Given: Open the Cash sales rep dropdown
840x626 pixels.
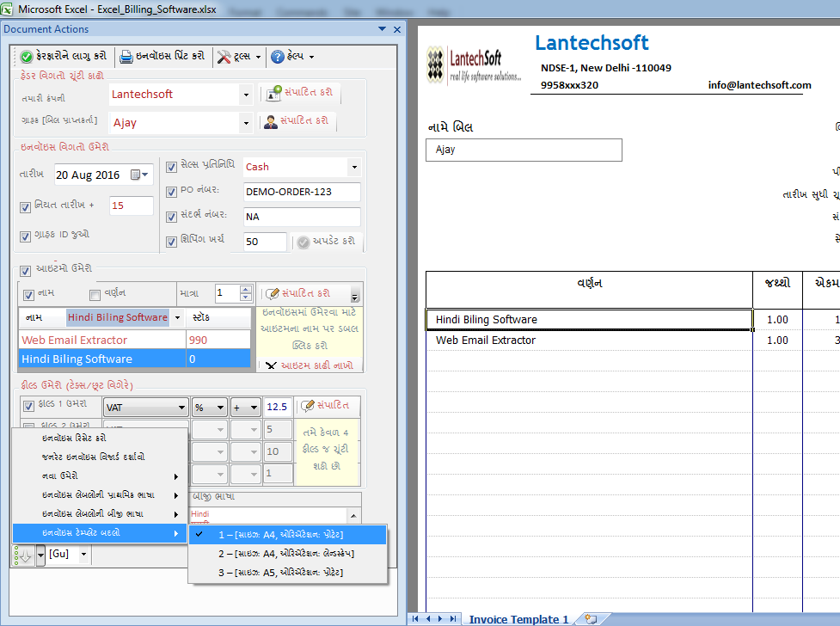Looking at the screenshot, I should pos(354,167).
